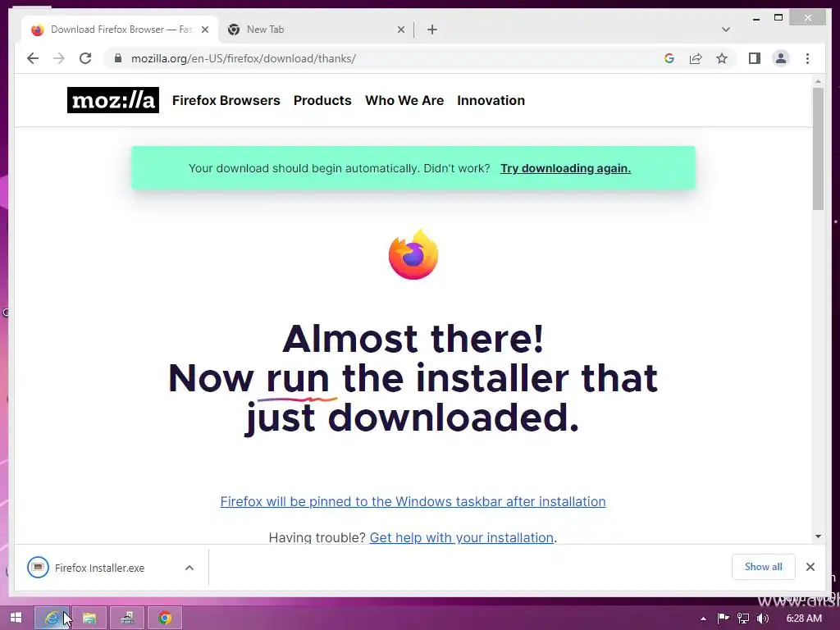Run the downloaded Firefox Installer.exe
Image resolution: width=840 pixels, height=630 pixels.
click(99, 568)
